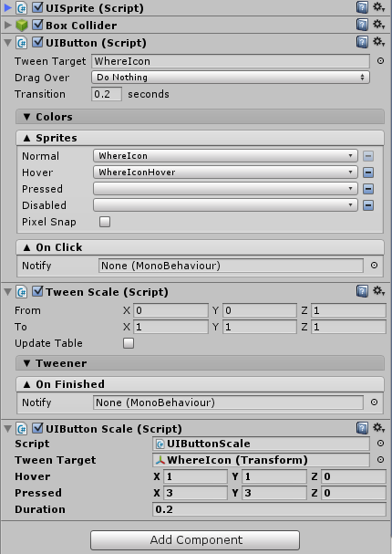This screenshot has width=392, height=554.
Task: Open gear settings menu for Box Collider
Action: [x=379, y=25]
